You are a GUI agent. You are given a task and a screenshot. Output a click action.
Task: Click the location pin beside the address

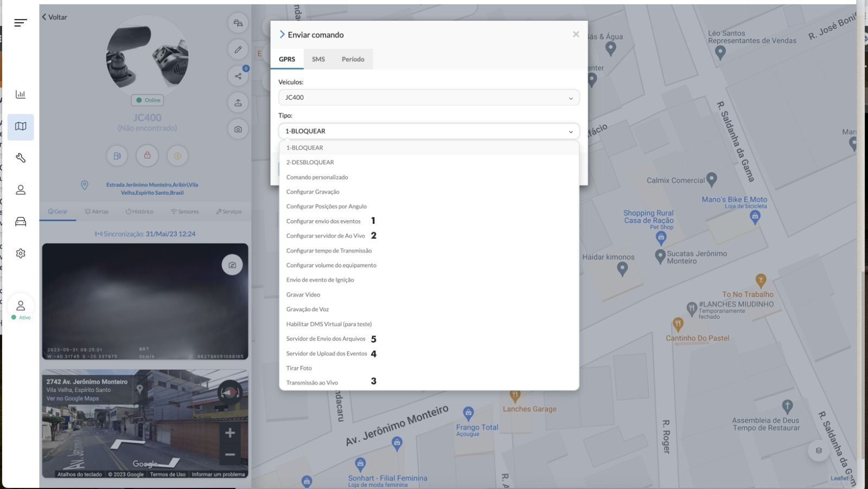click(x=85, y=185)
